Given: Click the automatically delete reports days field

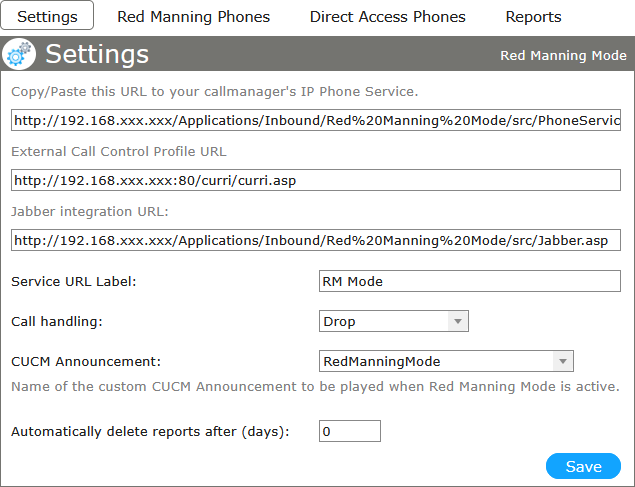Looking at the screenshot, I should coord(349,431).
